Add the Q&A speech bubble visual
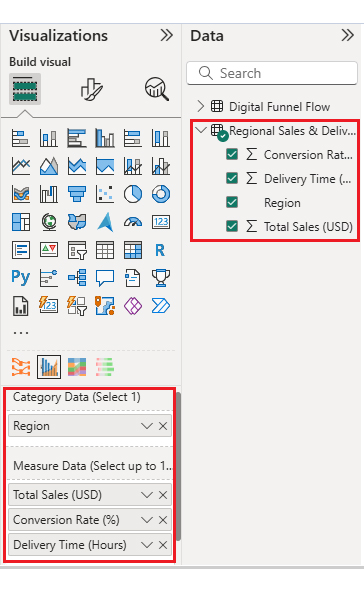The height and width of the screenshot is (592, 364). coord(105,278)
